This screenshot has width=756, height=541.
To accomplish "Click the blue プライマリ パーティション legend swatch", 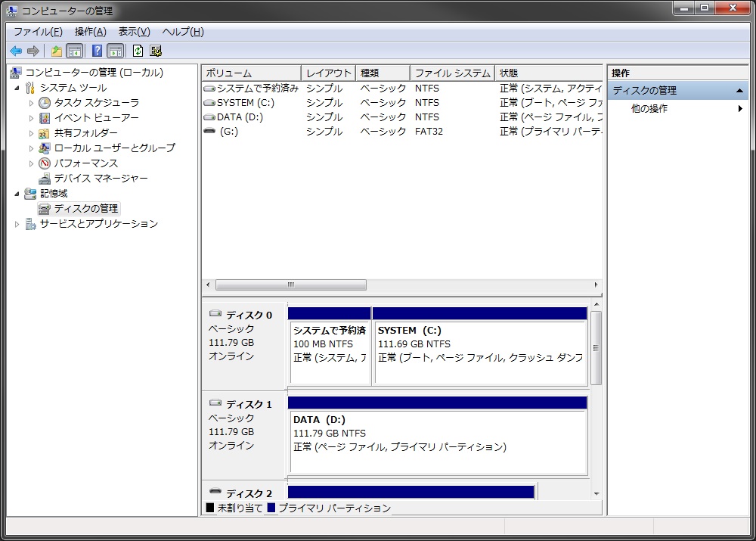I will point(271,508).
